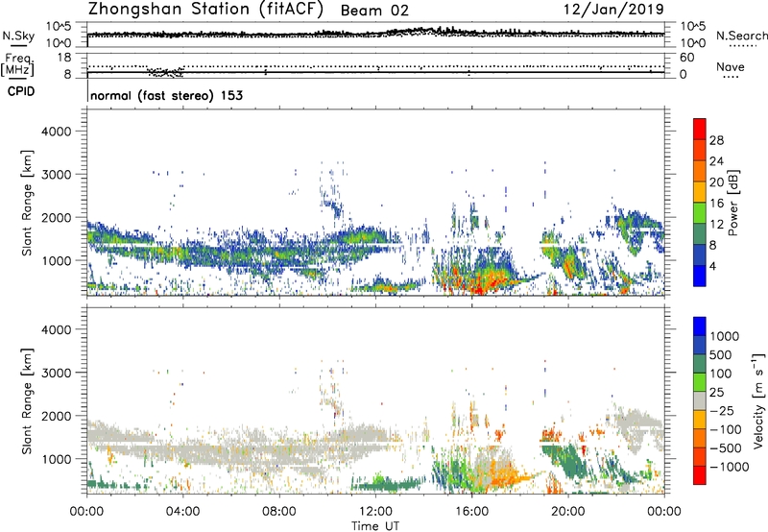Click the Slant Range label of velocity panel
The image size is (768, 532).
click(x=26, y=401)
